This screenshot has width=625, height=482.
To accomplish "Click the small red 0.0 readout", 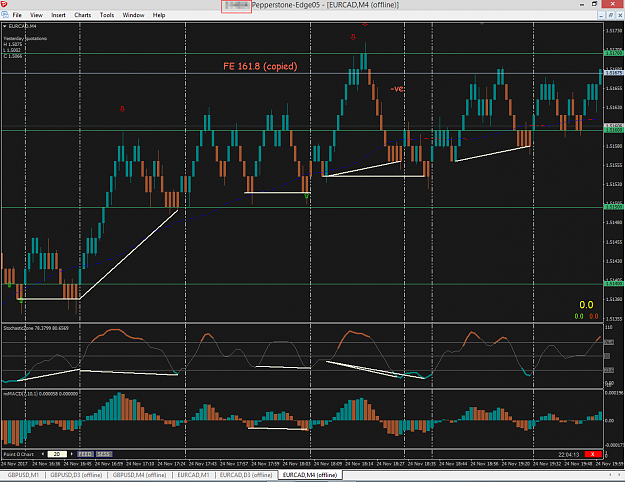I will click(x=594, y=317).
